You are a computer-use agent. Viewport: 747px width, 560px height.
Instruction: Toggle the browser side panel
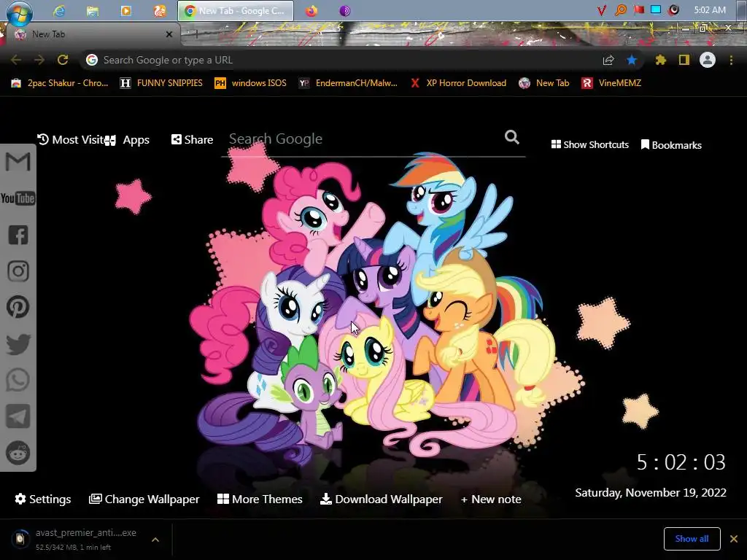coord(684,60)
